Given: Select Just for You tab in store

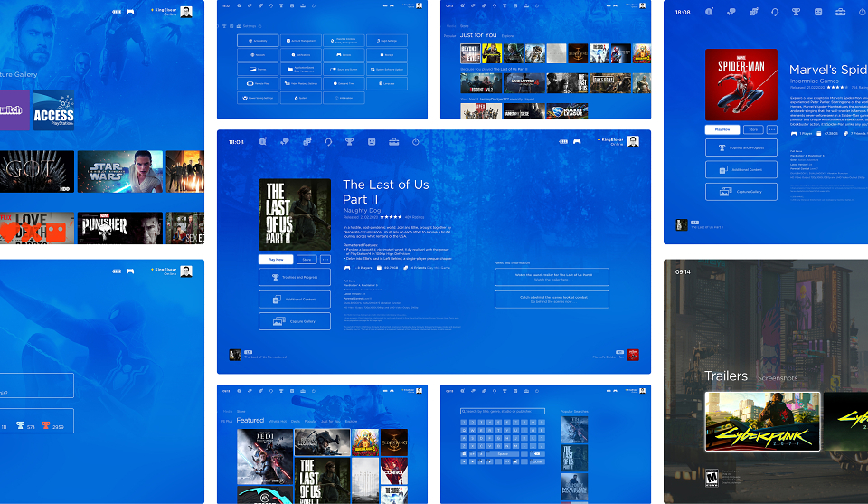Looking at the screenshot, I should 478,35.
